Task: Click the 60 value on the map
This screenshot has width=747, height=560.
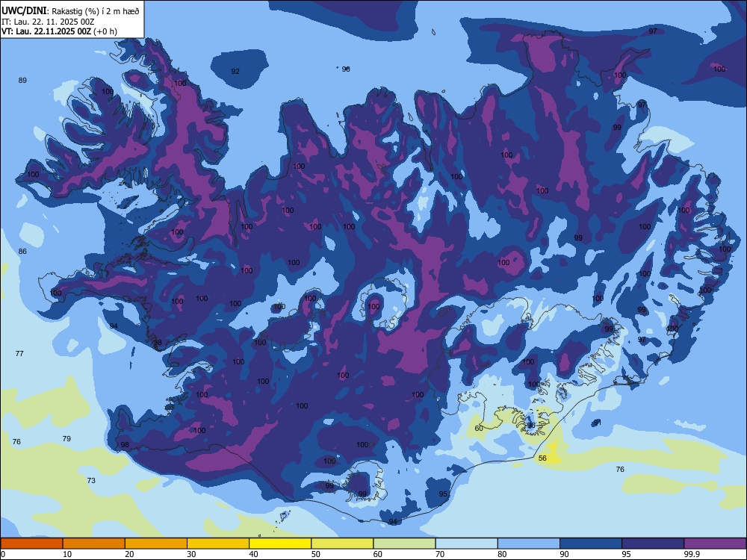Action: tap(479, 428)
